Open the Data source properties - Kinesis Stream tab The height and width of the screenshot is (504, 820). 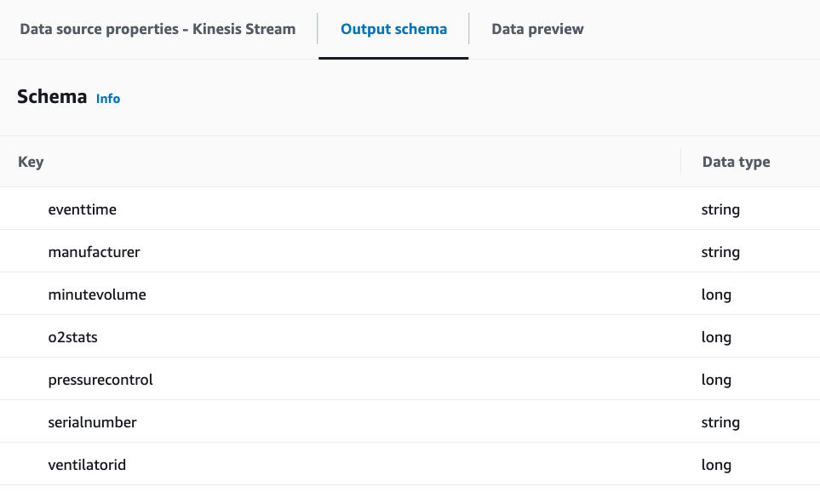pos(158,29)
